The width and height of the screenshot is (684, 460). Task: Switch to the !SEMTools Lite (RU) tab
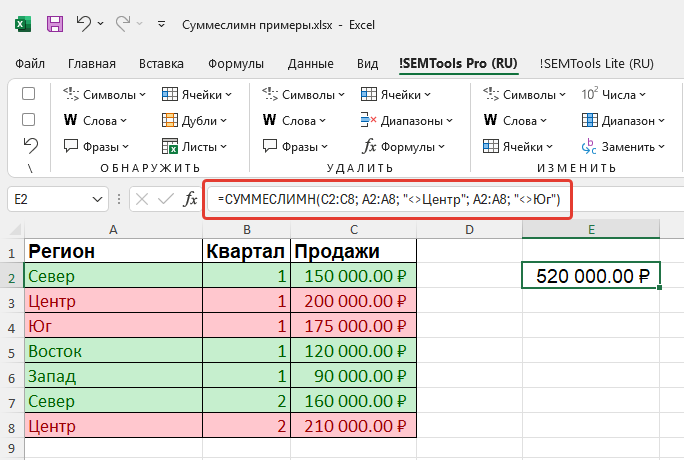pyautogui.click(x=596, y=63)
